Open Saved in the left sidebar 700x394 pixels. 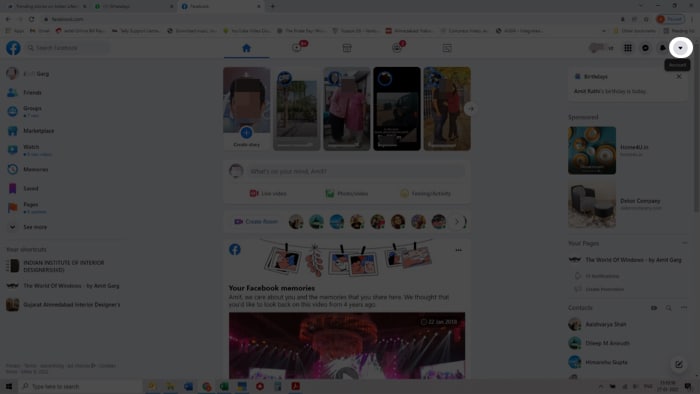coord(31,188)
